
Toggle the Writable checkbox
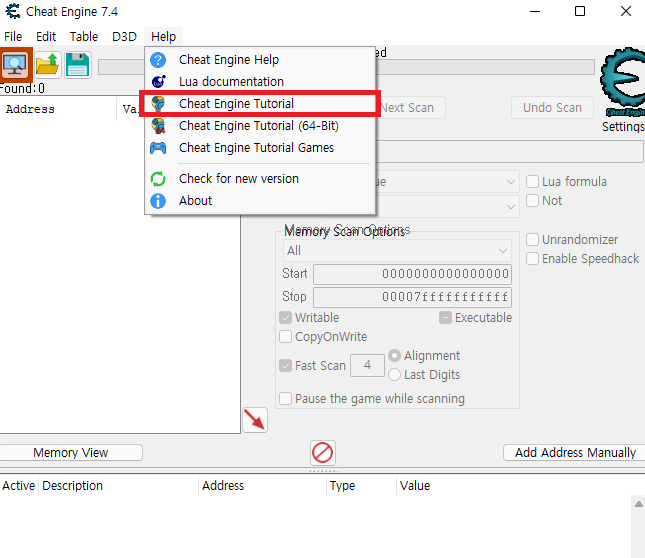[x=285, y=317]
